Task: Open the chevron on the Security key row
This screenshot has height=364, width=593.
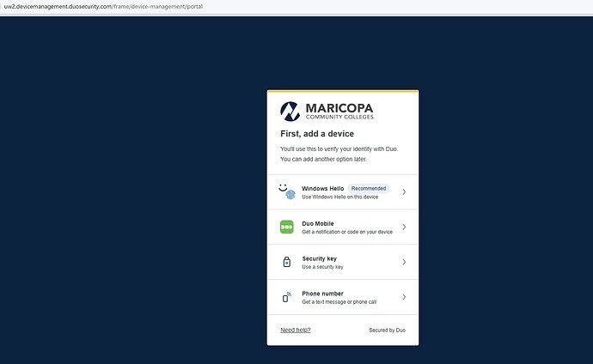Action: coord(404,262)
